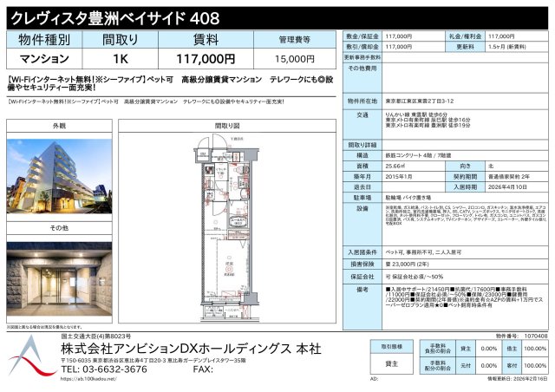Open the https://ab.100kadou.net/ link
Viewport: 555px width, 392px height.
pyautogui.click(x=88, y=379)
